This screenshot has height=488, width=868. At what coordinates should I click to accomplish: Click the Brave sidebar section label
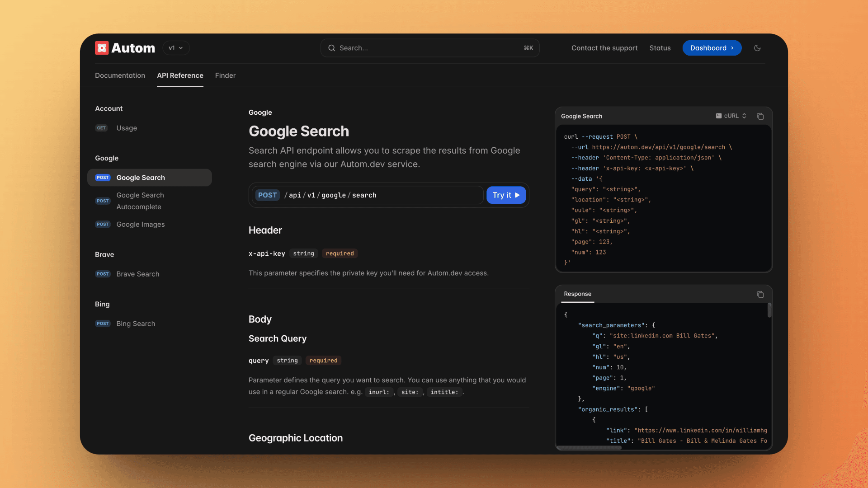point(104,254)
